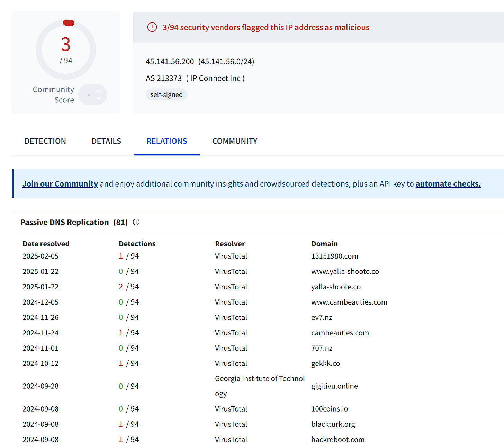Click the date 2024-10-12

pyautogui.click(x=40, y=363)
